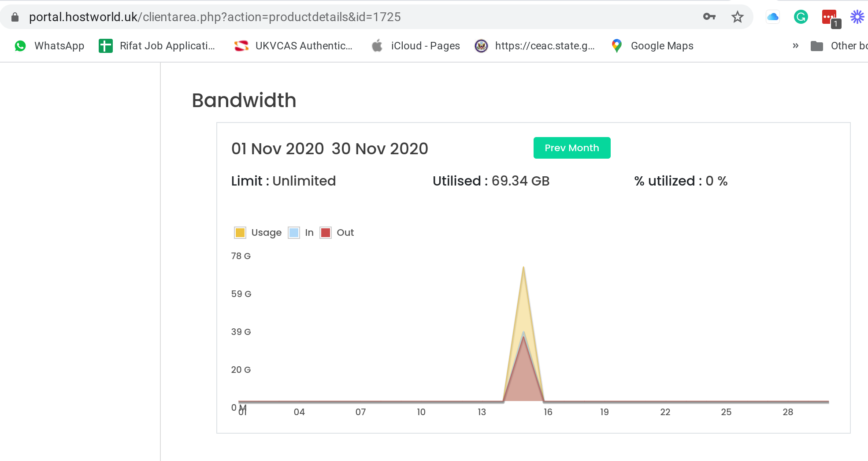Screen dimensions: 868x461
Task: Open the Other bookmarks folder
Action: [x=839, y=46]
